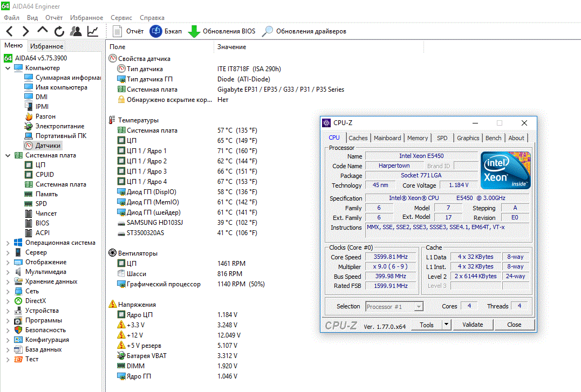
Task: Click the Refresh icon in toolbar
Action: point(59,31)
